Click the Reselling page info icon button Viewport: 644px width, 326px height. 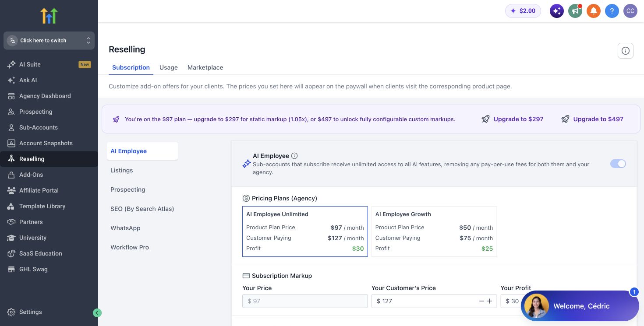(626, 51)
